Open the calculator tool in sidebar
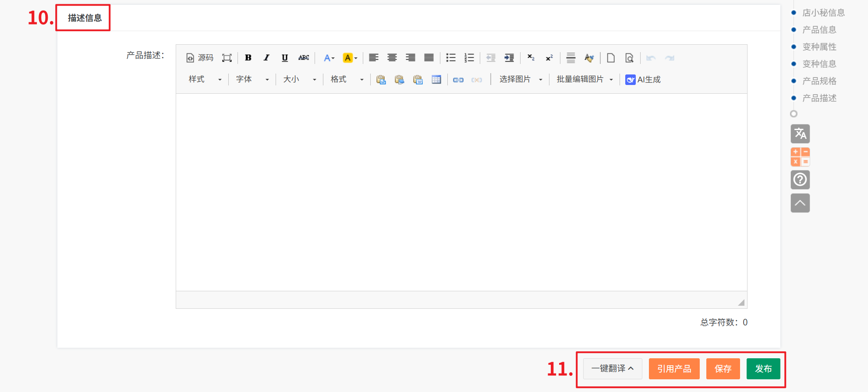The image size is (868, 392). point(800,157)
